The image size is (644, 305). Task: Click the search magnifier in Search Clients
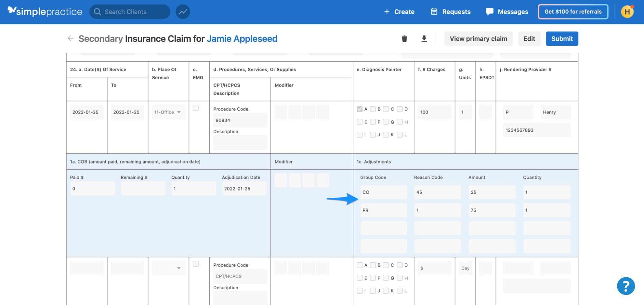tap(97, 12)
